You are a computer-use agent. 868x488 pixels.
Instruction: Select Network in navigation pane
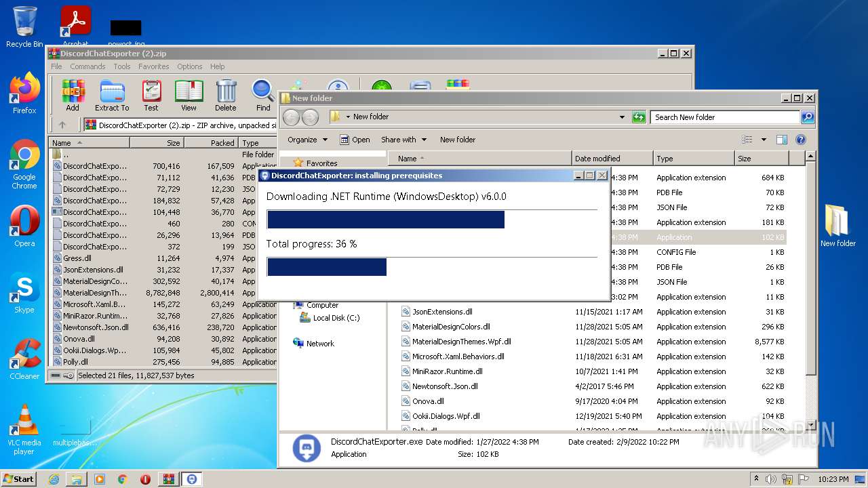click(314, 344)
